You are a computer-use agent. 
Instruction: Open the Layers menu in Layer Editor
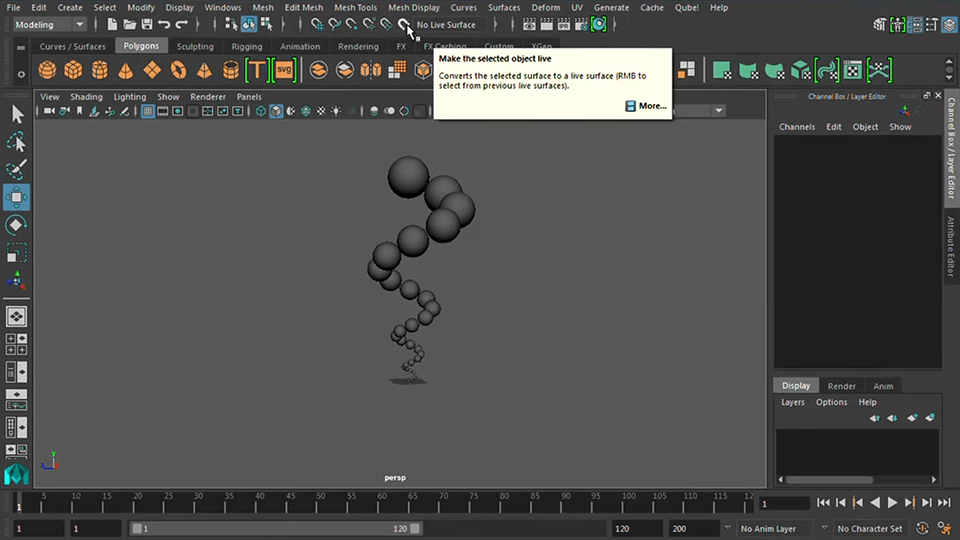[x=792, y=402]
